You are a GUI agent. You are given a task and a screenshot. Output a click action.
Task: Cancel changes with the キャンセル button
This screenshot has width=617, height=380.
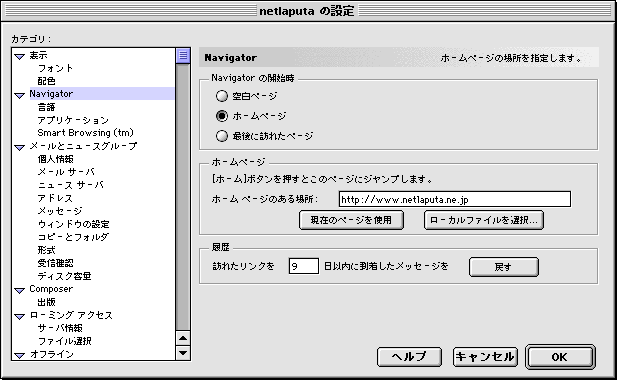(485, 357)
